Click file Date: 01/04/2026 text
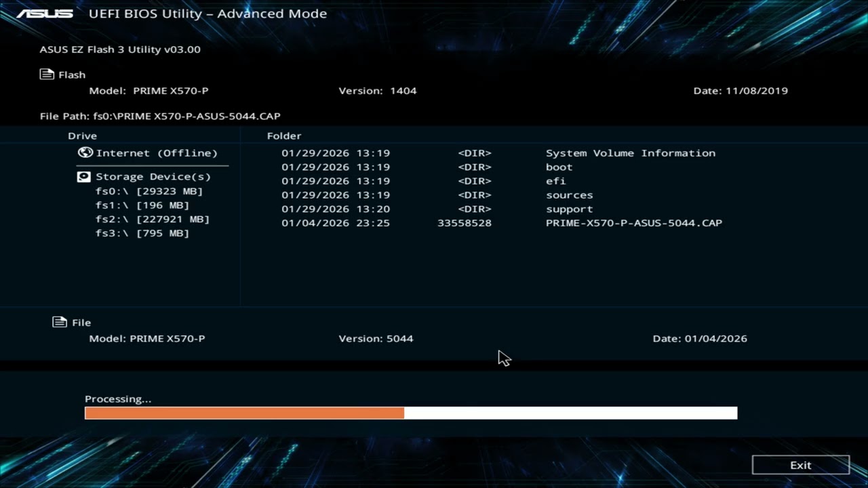This screenshot has height=488, width=868. [700, 338]
